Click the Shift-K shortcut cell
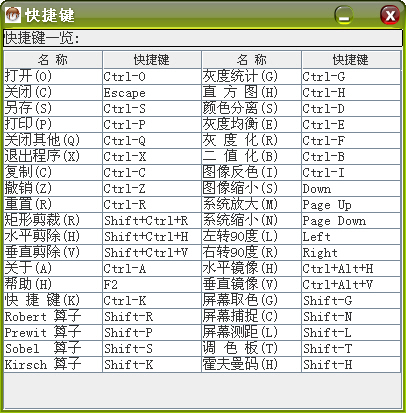The height and width of the screenshot is (413, 406). click(152, 365)
